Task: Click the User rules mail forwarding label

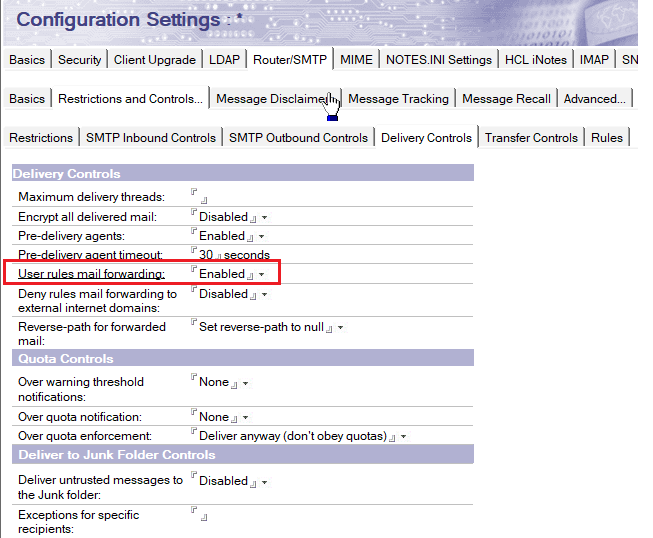Action: 91,274
